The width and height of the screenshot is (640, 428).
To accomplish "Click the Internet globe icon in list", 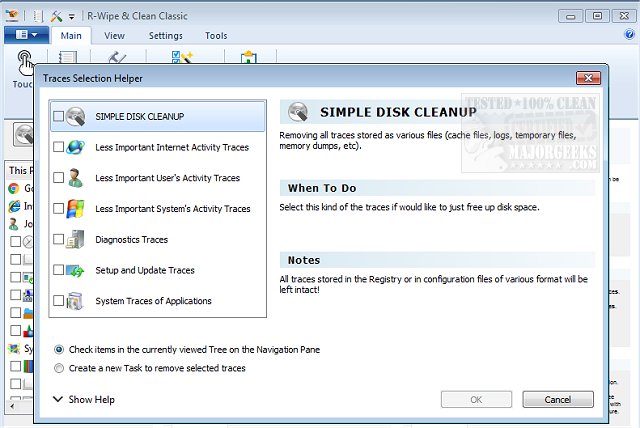I will point(76,147).
